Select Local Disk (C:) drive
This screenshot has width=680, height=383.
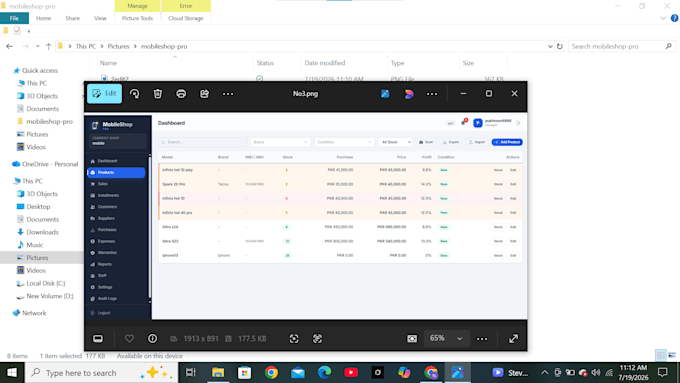coord(41,283)
